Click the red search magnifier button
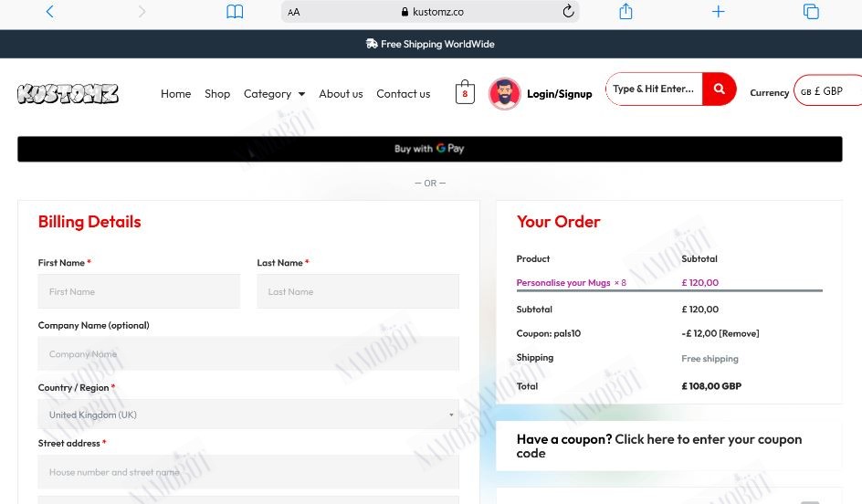The width and height of the screenshot is (862, 504). pos(719,89)
